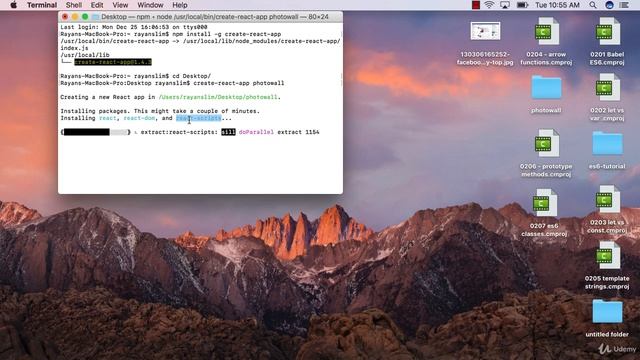Close the Terminal window

point(65,17)
